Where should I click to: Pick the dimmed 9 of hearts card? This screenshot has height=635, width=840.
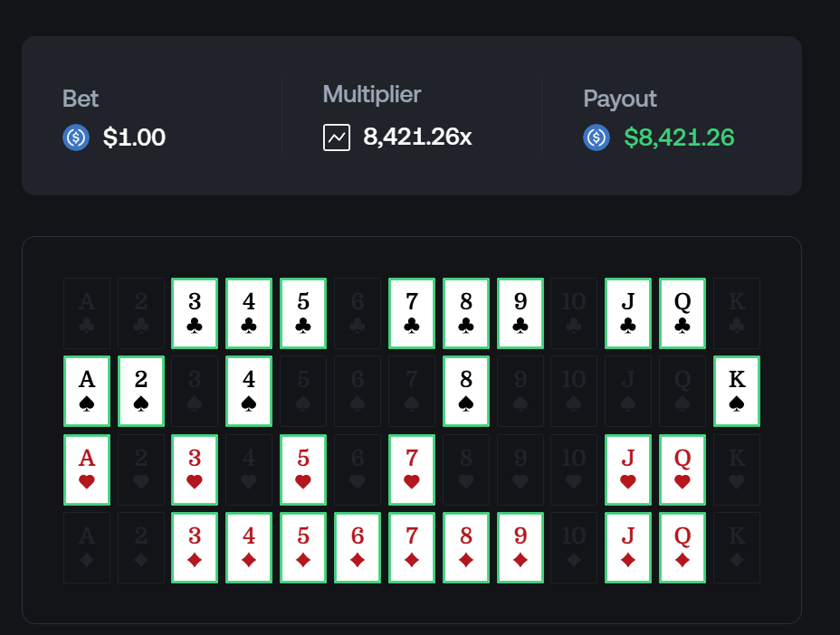(520, 470)
